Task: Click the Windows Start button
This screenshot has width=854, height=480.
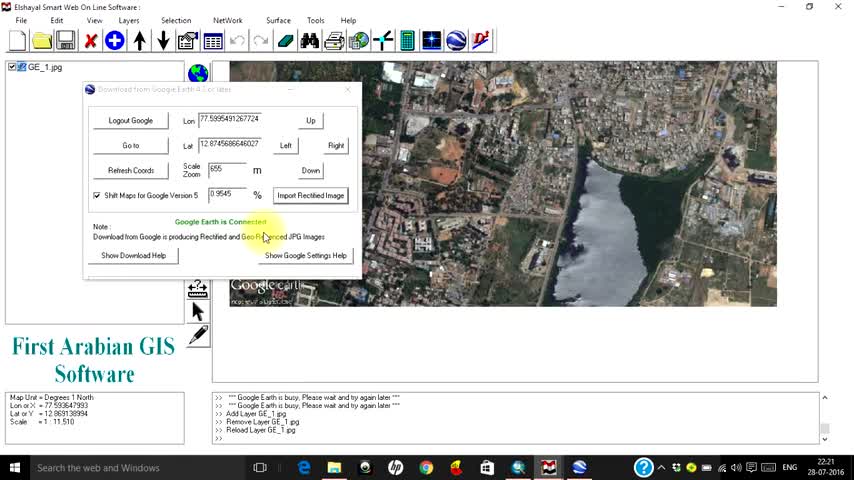Action: [x=15, y=467]
